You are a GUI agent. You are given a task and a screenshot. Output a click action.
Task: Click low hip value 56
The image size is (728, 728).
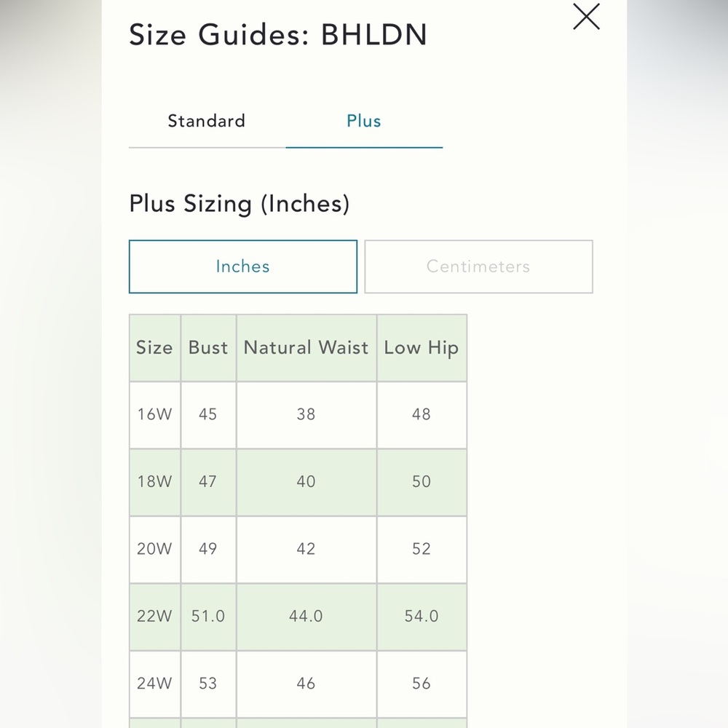tap(422, 684)
